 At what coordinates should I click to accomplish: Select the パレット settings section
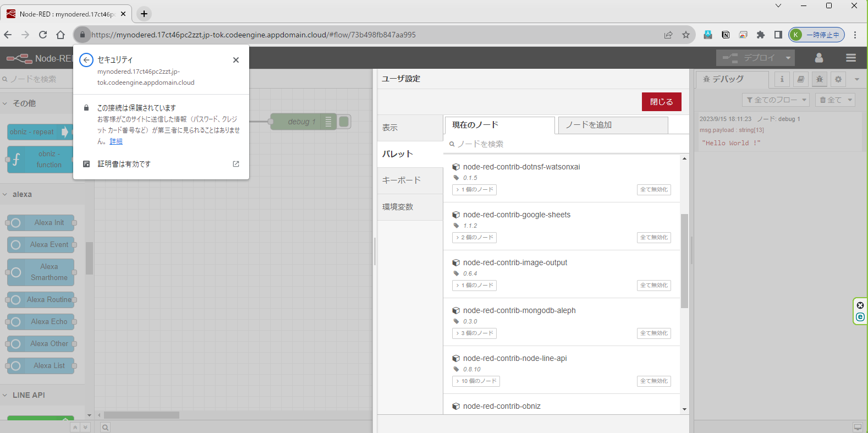(x=410, y=154)
